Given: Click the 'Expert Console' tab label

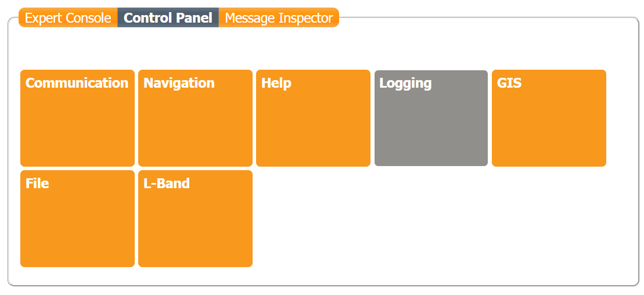Looking at the screenshot, I should coord(68,18).
